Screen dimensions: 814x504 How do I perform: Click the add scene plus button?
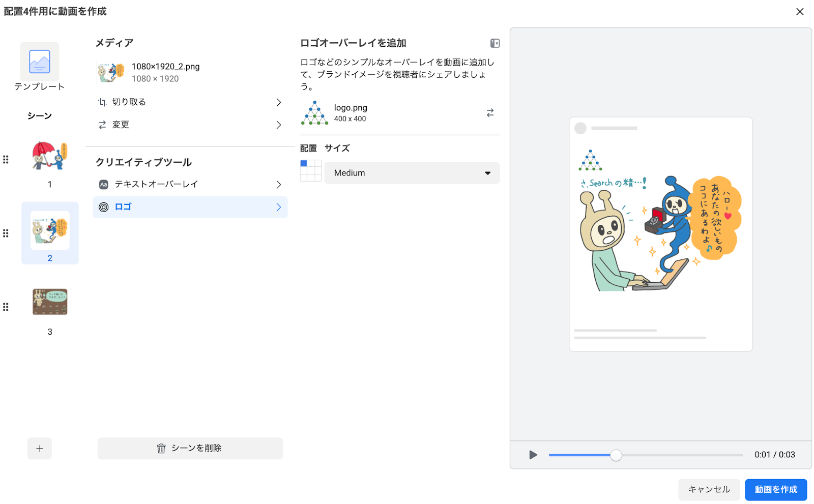coord(40,449)
